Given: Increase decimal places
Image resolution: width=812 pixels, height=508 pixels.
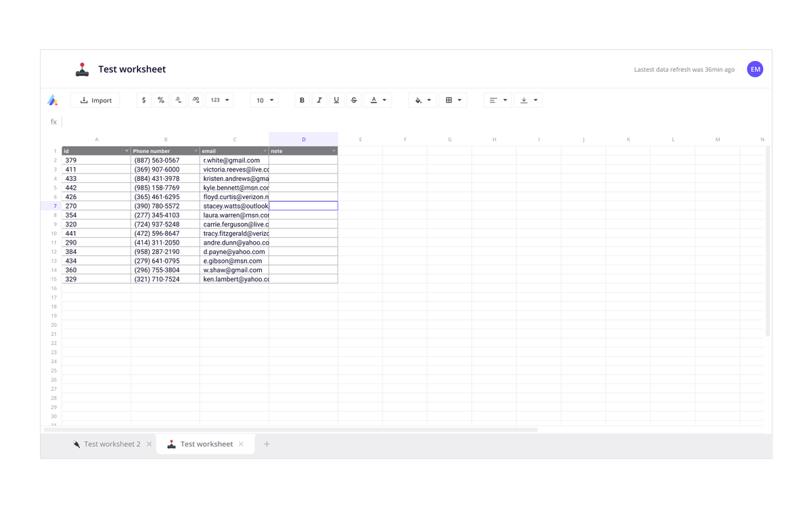Looking at the screenshot, I should [x=195, y=100].
